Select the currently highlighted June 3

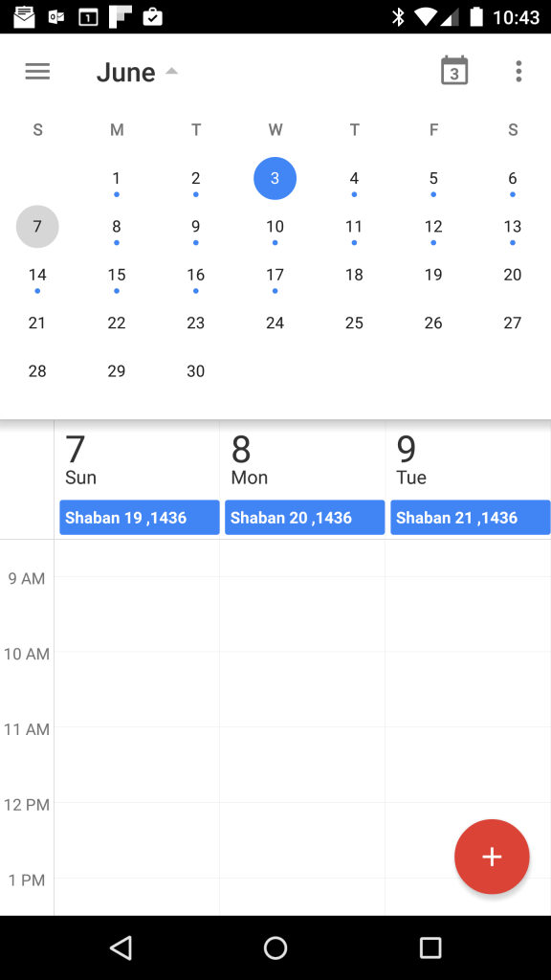pos(275,178)
